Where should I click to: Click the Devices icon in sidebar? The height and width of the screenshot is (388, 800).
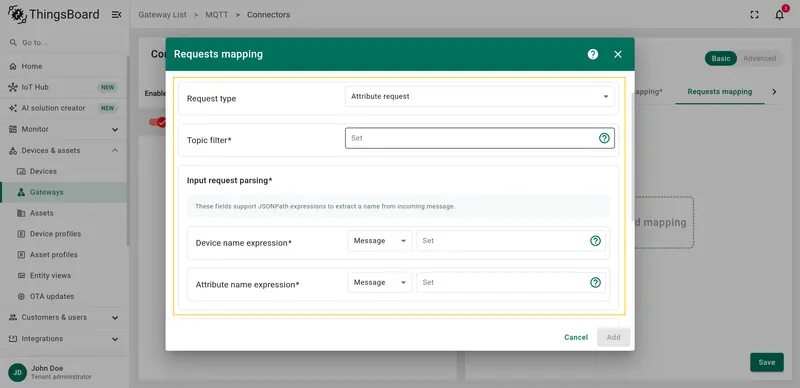pos(21,172)
